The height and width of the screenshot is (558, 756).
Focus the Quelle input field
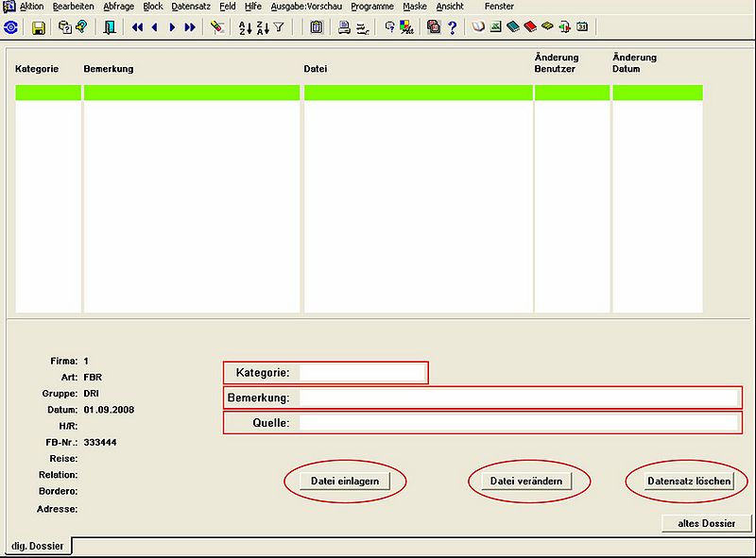[x=519, y=423]
